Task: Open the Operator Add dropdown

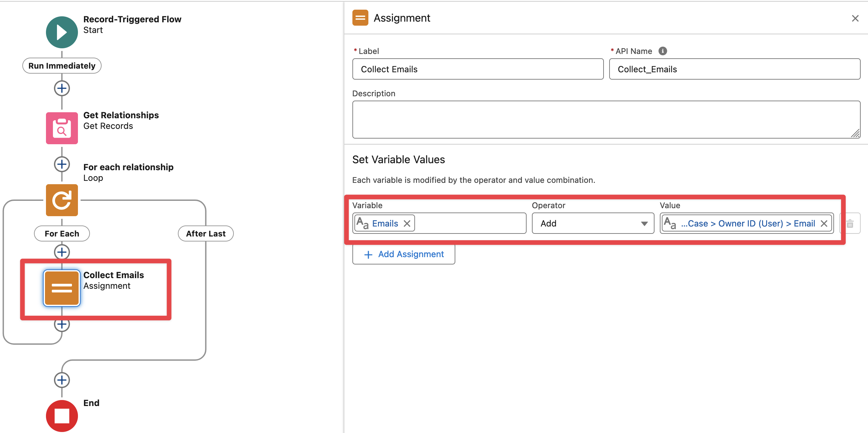Action: point(593,223)
